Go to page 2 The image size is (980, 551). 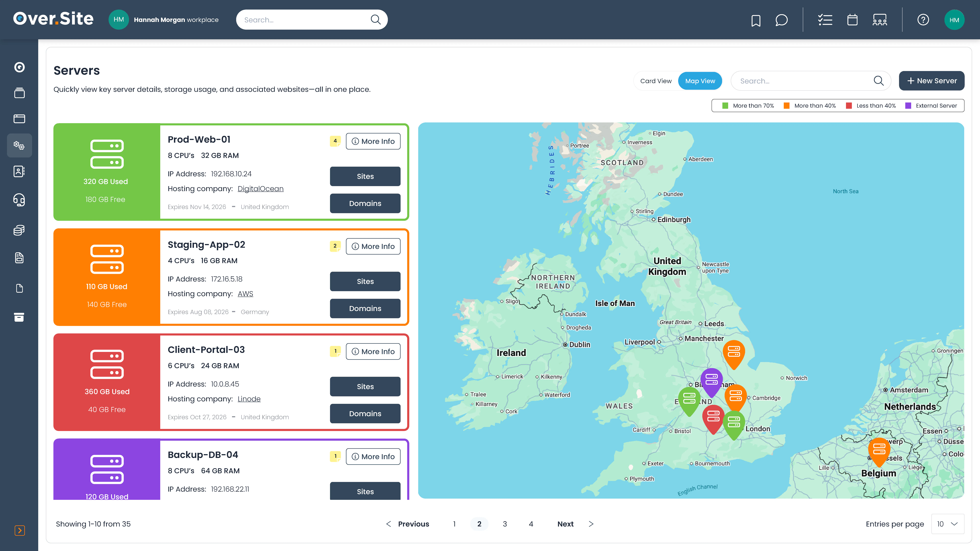(x=479, y=524)
